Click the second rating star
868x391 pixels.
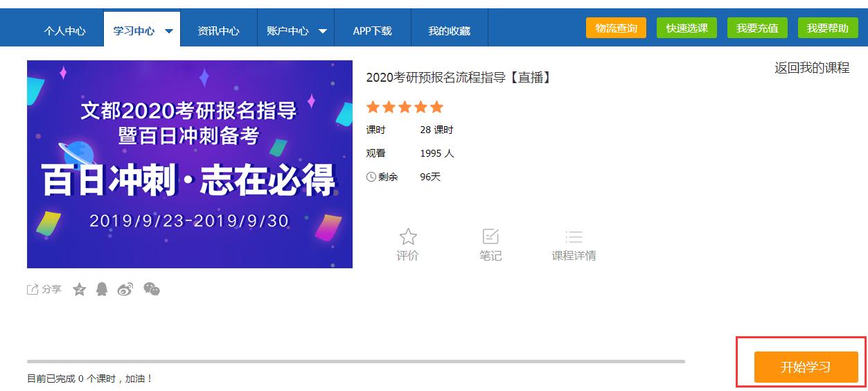pos(389,107)
